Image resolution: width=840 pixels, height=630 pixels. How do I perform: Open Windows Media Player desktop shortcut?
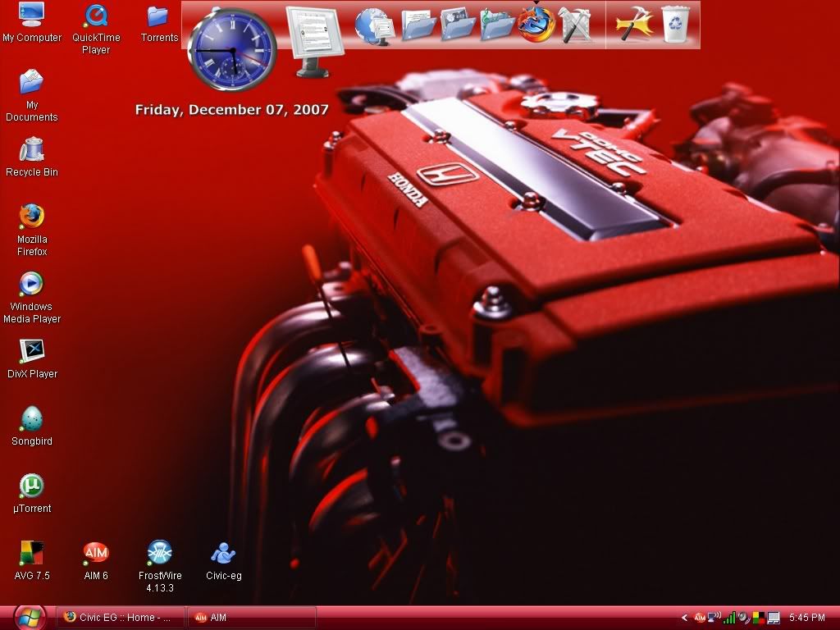(32, 297)
